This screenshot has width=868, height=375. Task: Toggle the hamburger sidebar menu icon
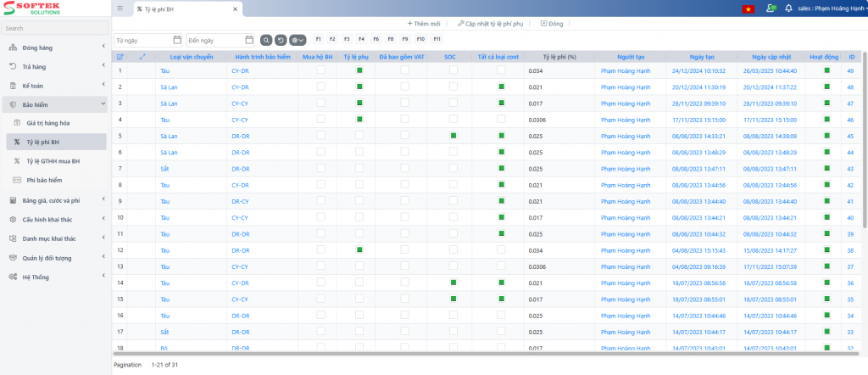[x=120, y=8]
